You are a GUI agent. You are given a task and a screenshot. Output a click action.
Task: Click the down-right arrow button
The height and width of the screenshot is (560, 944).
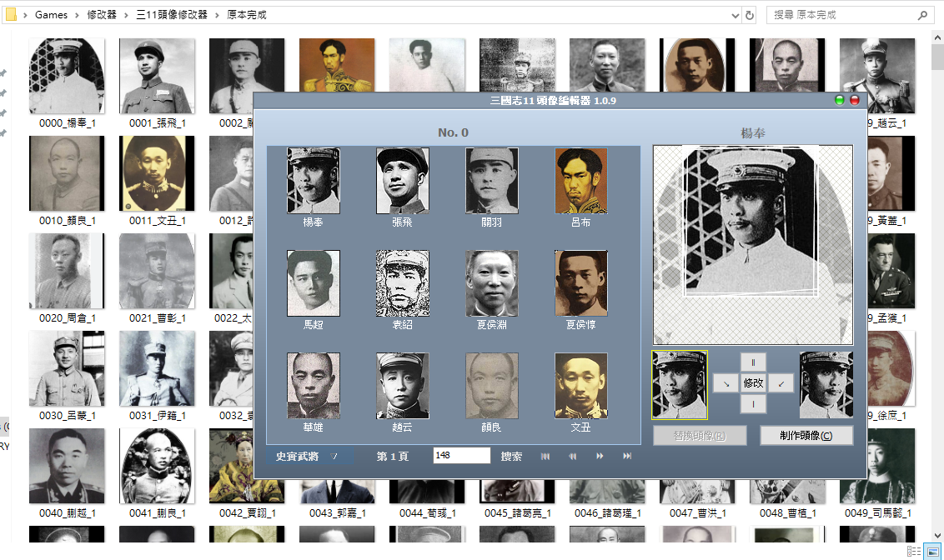tap(726, 383)
